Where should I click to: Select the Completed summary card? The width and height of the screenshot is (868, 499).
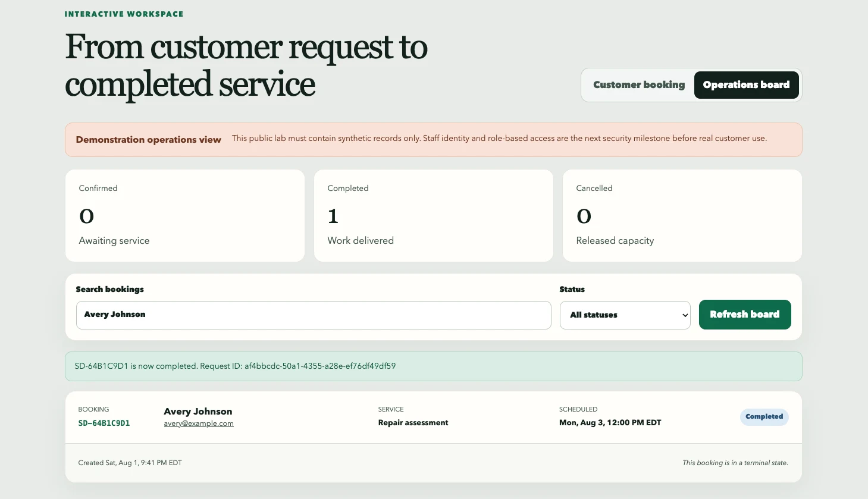tap(434, 215)
